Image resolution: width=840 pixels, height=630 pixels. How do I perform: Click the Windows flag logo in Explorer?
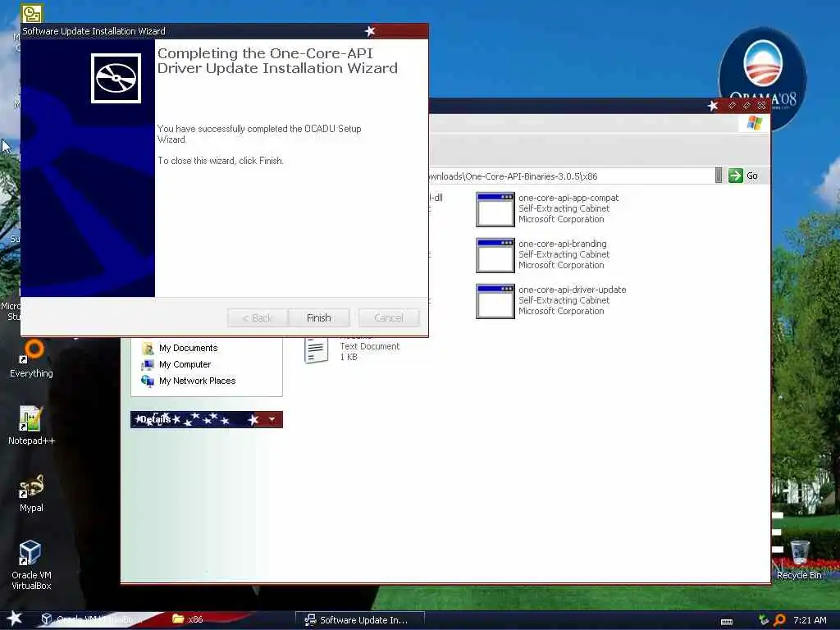coord(755,123)
